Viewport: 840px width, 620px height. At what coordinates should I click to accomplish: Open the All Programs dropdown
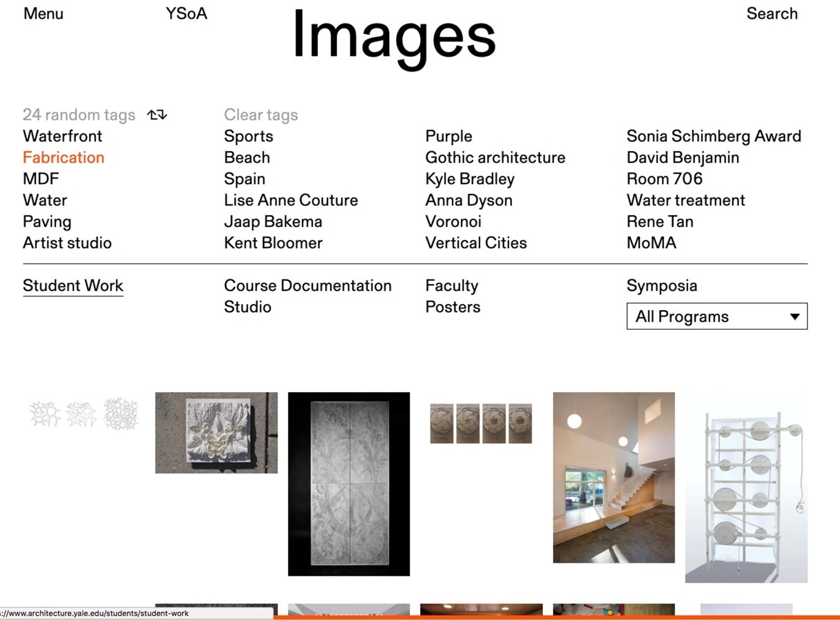(x=716, y=316)
